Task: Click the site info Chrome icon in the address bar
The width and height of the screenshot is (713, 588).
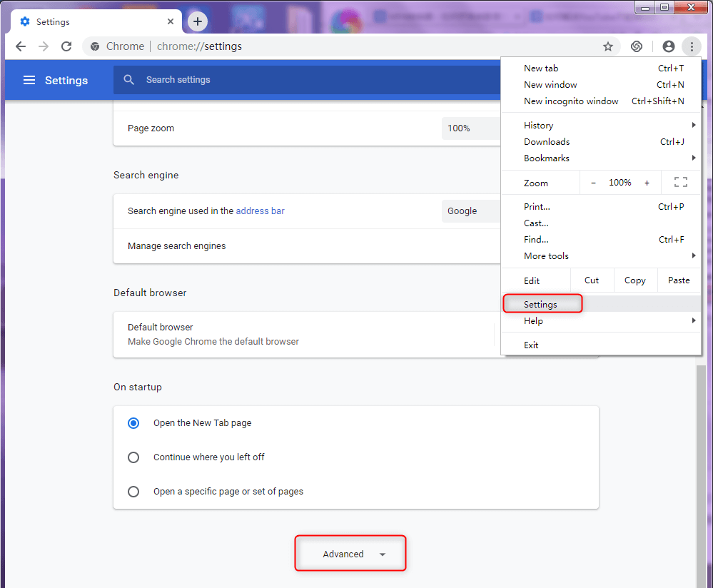Action: point(95,46)
